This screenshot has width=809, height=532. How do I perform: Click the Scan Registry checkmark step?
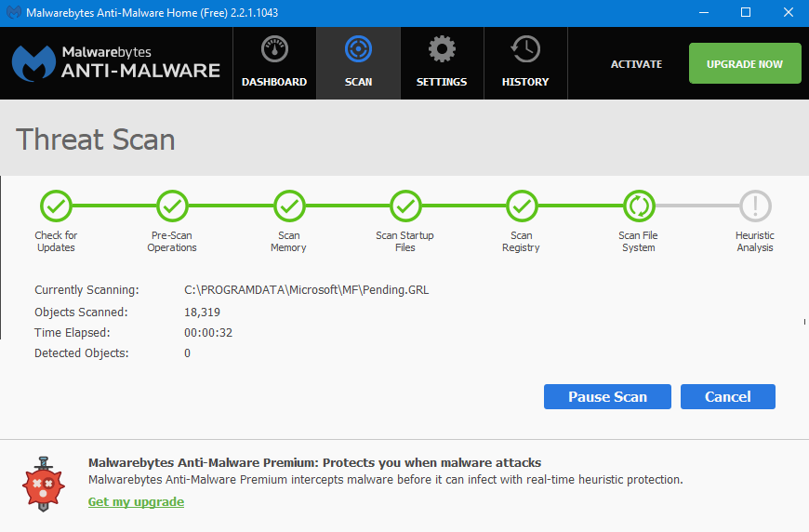(522, 206)
